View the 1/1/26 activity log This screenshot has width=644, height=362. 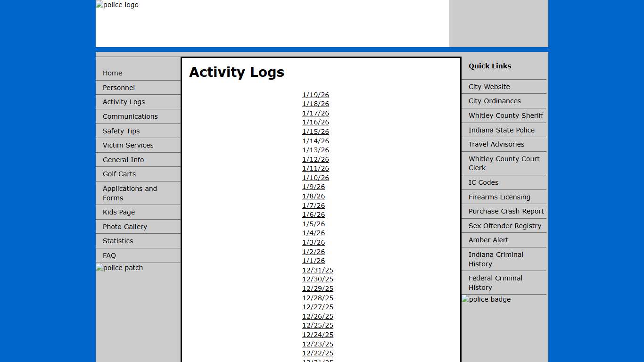coord(314,261)
